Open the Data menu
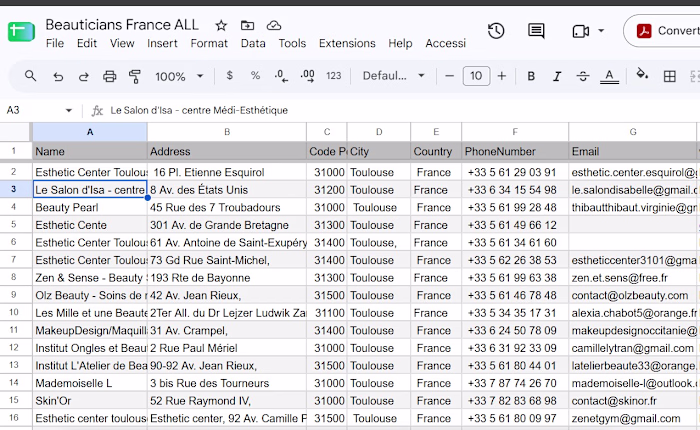Image resolution: width=700 pixels, height=430 pixels. 253,43
